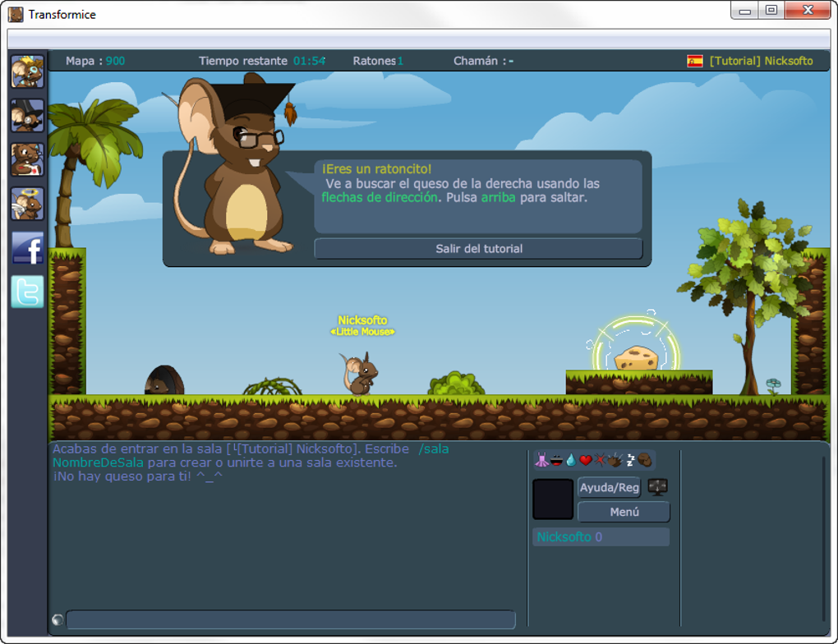The width and height of the screenshot is (838, 644).
Task: Use the blue teardrop cry emote
Action: coord(571,460)
